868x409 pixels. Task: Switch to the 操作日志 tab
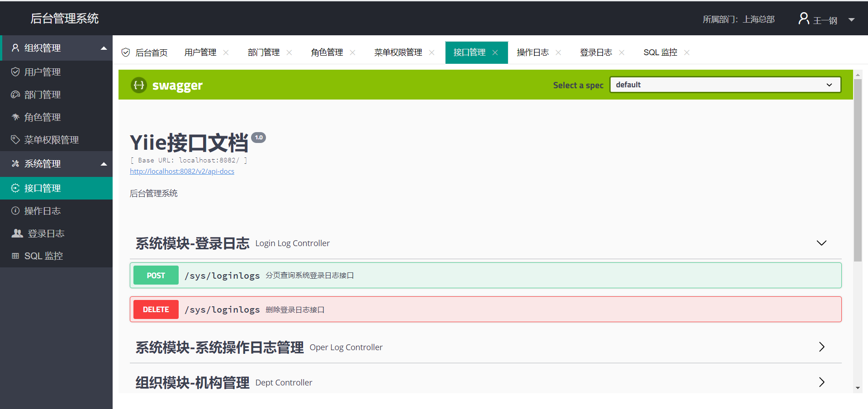click(x=533, y=52)
